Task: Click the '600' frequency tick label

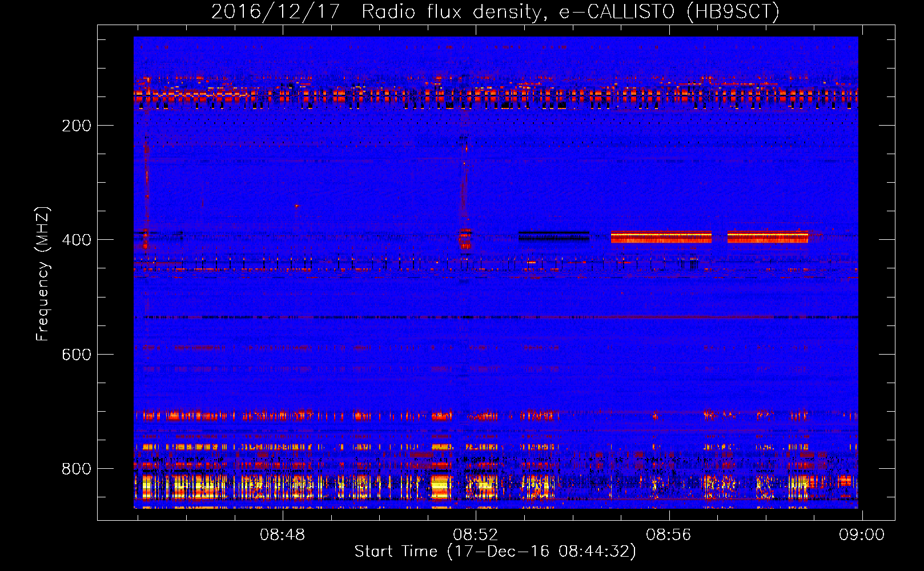Action: 77,355
